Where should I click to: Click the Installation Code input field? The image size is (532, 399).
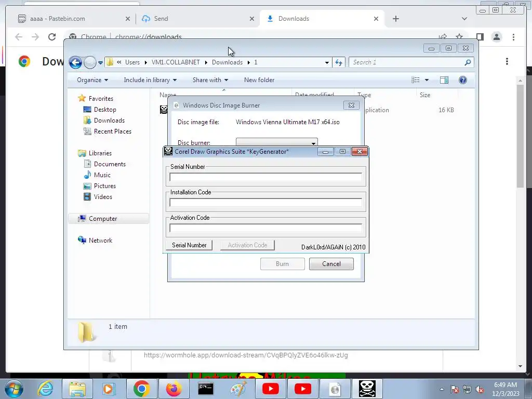point(265,203)
